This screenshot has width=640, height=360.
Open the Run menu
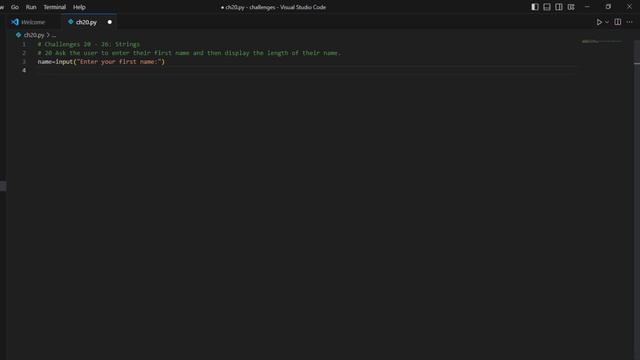pos(31,7)
